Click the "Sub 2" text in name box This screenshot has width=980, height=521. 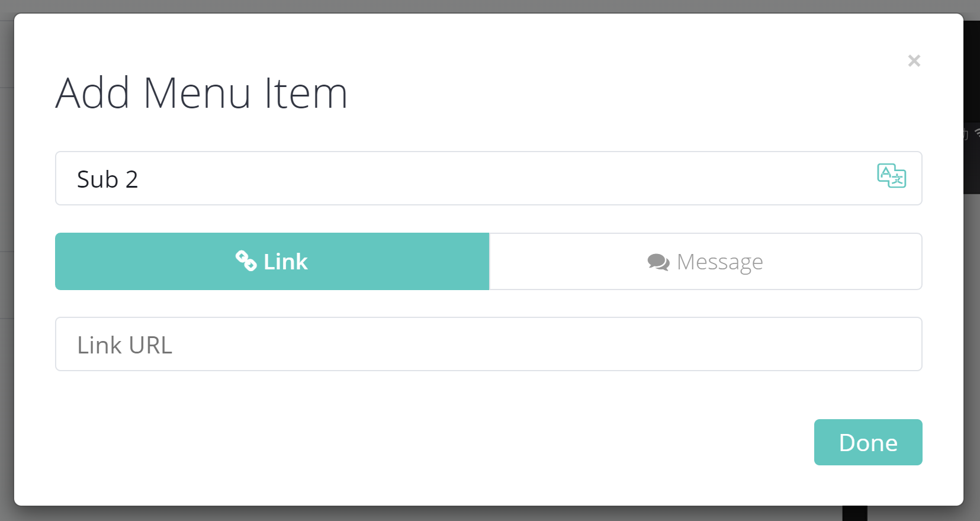[107, 179]
